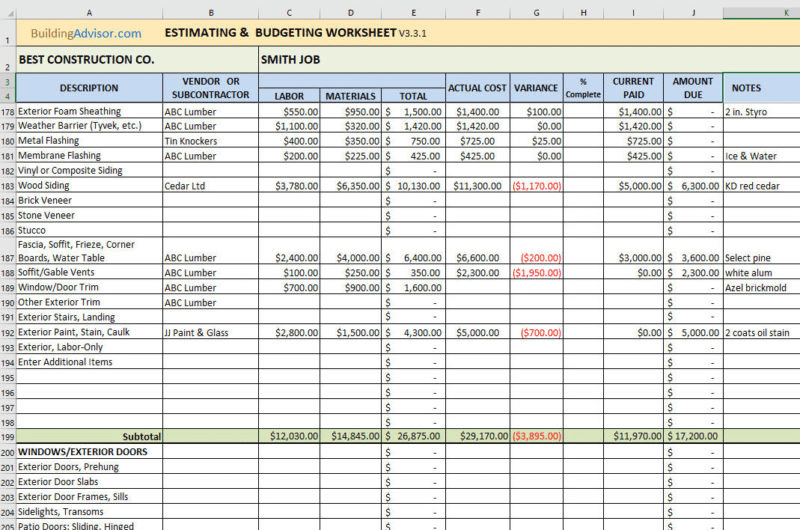
Task: Select the JJ Paint & Glass cell
Action: pyautogui.click(x=211, y=332)
